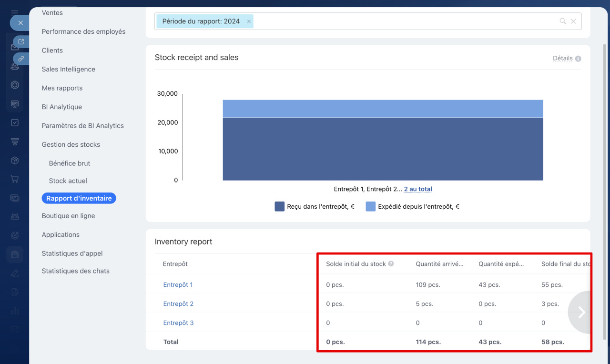This screenshot has height=364, width=610.
Task: Clear the filter field with X icon
Action: coord(573,21)
